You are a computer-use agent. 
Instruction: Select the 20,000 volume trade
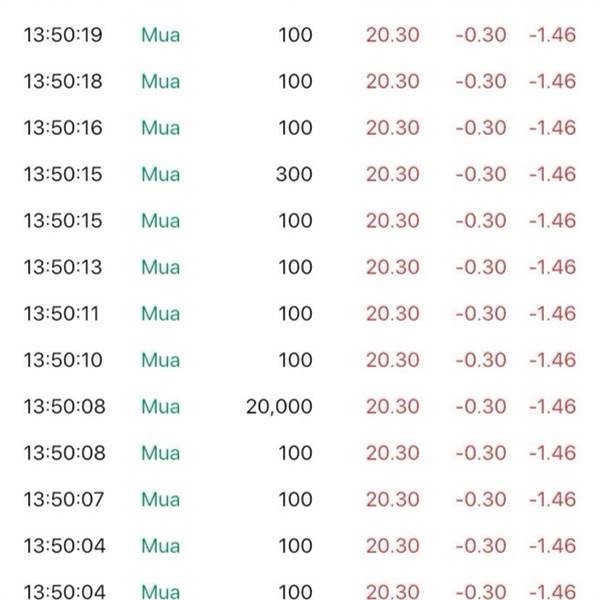point(279,406)
